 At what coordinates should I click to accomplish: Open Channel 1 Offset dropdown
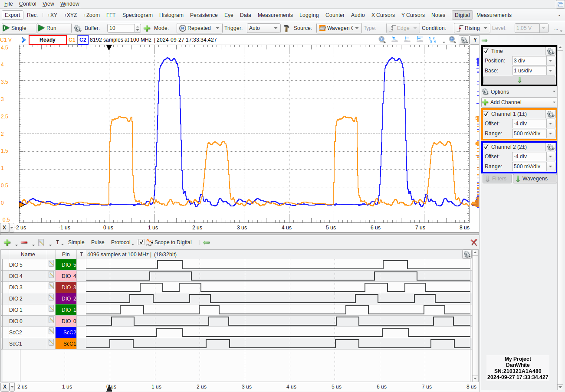click(x=551, y=124)
